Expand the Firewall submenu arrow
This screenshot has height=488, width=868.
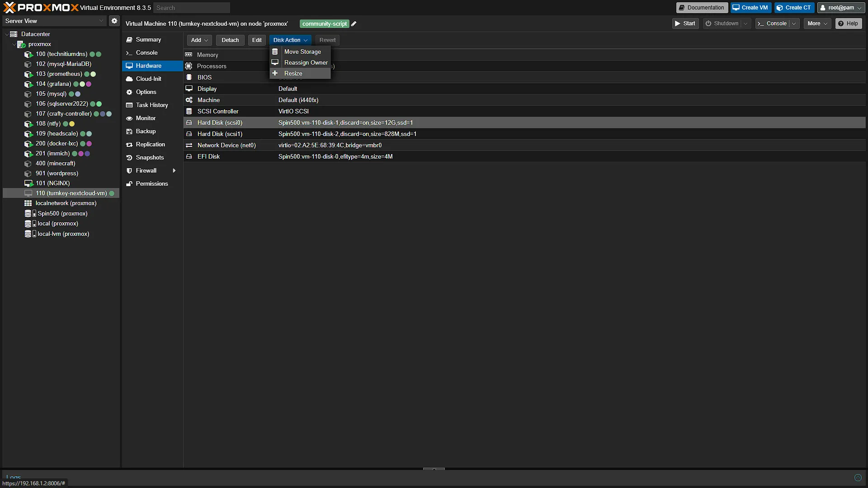click(174, 171)
